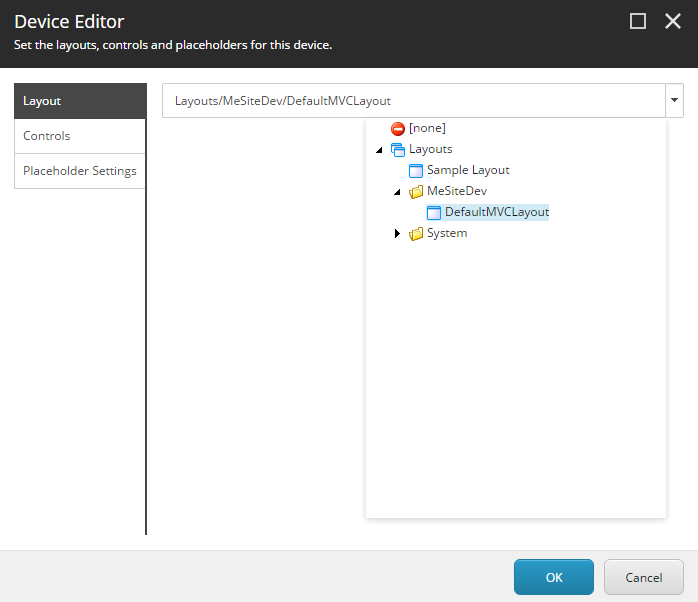This screenshot has width=698, height=602.
Task: Expand the System folder node
Action: (398, 233)
